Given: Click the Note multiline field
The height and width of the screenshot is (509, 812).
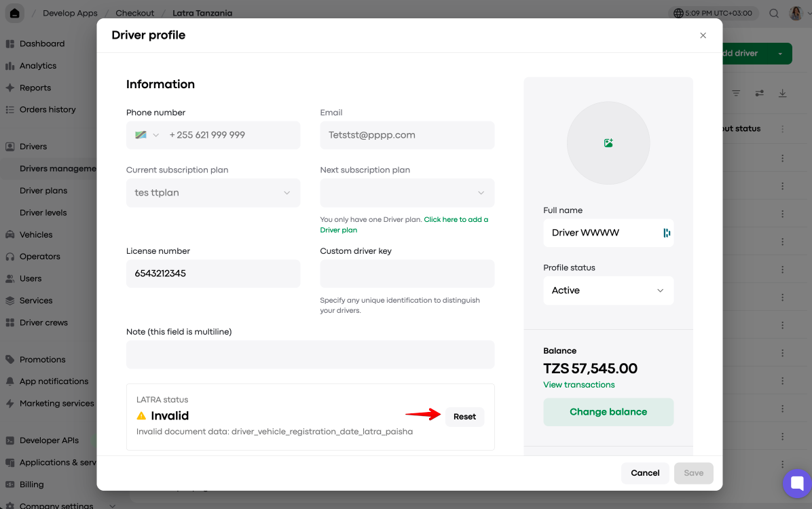Looking at the screenshot, I should (x=310, y=355).
